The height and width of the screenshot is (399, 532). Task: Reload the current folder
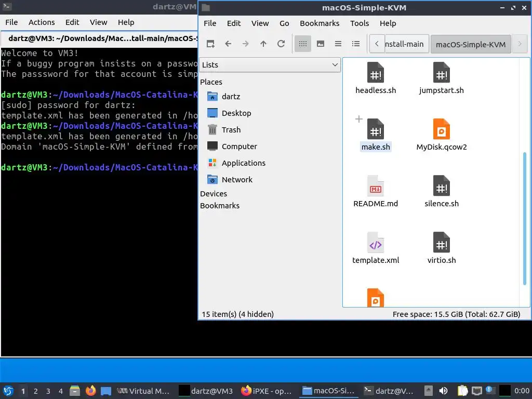point(281,44)
